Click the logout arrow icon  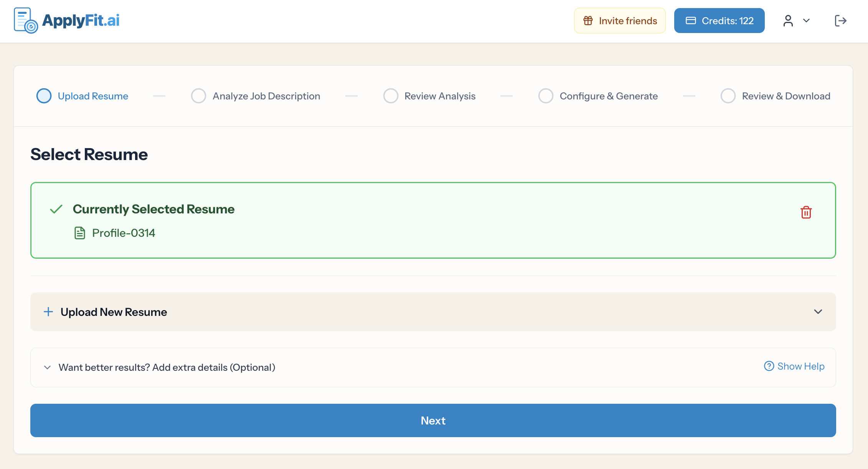tap(840, 21)
